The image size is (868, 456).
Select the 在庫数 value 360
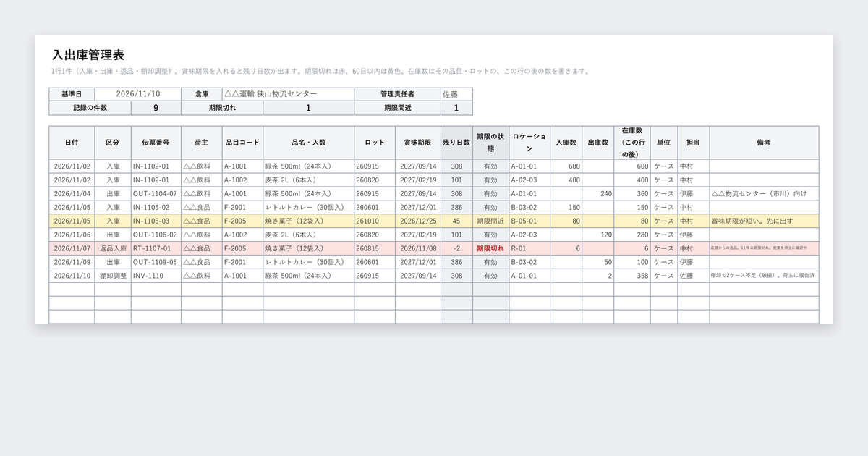coord(632,194)
